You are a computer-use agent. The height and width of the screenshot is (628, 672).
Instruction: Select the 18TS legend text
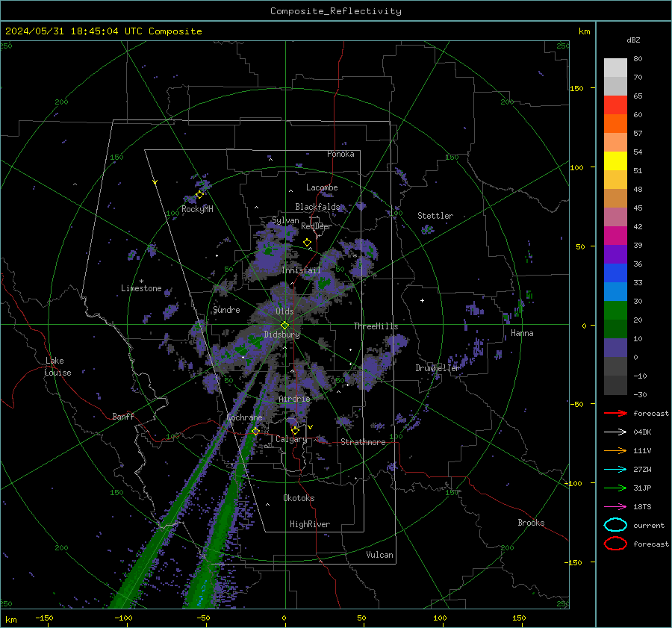(x=642, y=507)
